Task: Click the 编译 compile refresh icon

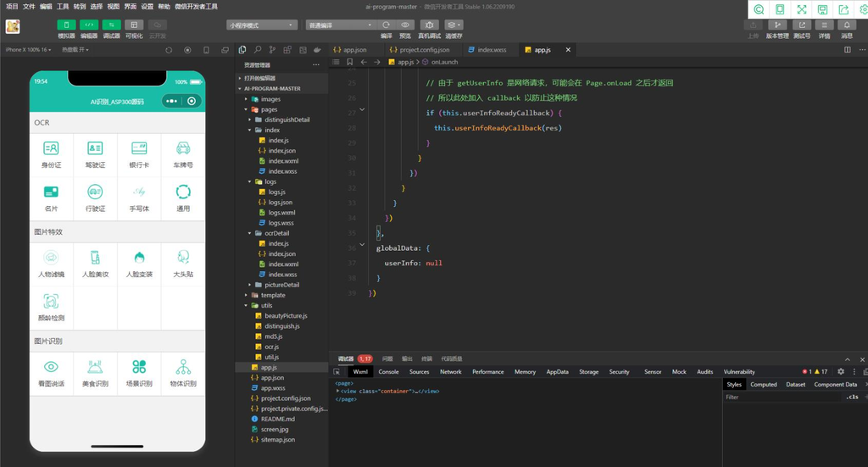Action: pyautogui.click(x=387, y=25)
